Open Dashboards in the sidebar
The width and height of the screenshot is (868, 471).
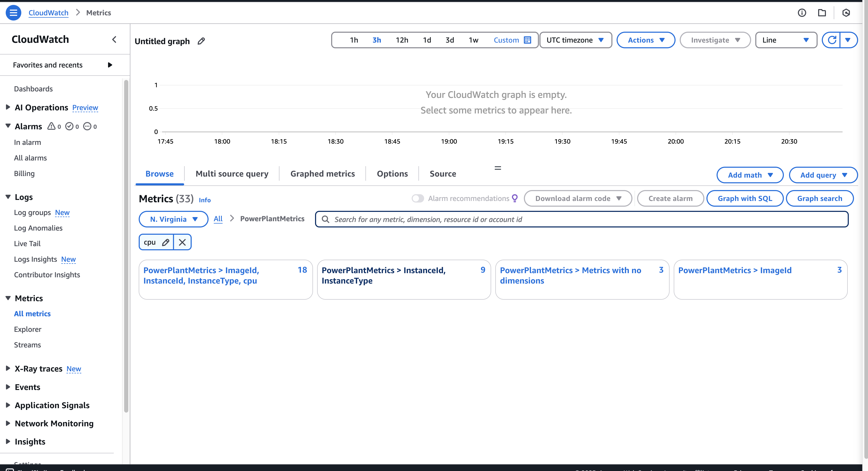pyautogui.click(x=33, y=89)
